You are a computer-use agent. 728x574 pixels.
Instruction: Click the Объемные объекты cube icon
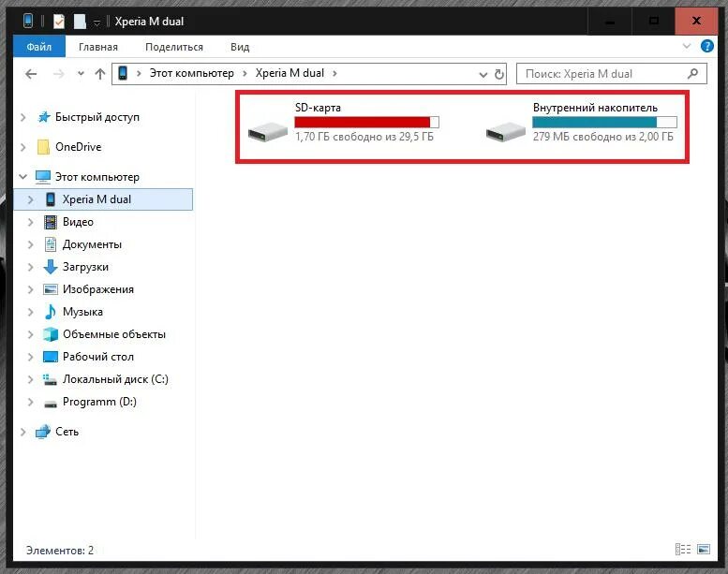(51, 334)
